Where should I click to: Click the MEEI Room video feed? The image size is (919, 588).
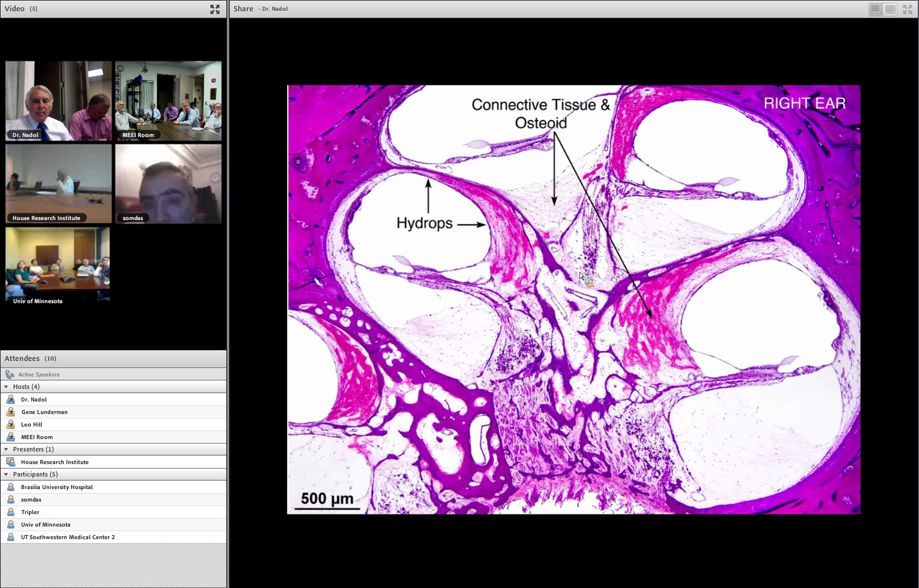(168, 101)
